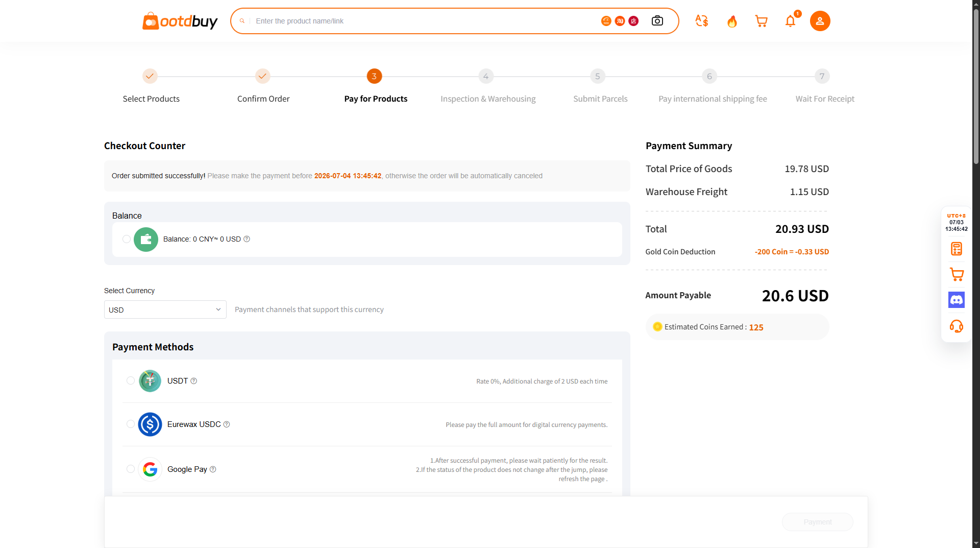Screen dimensions: 980x548
Task: Open hot products flame icon
Action: click(732, 21)
